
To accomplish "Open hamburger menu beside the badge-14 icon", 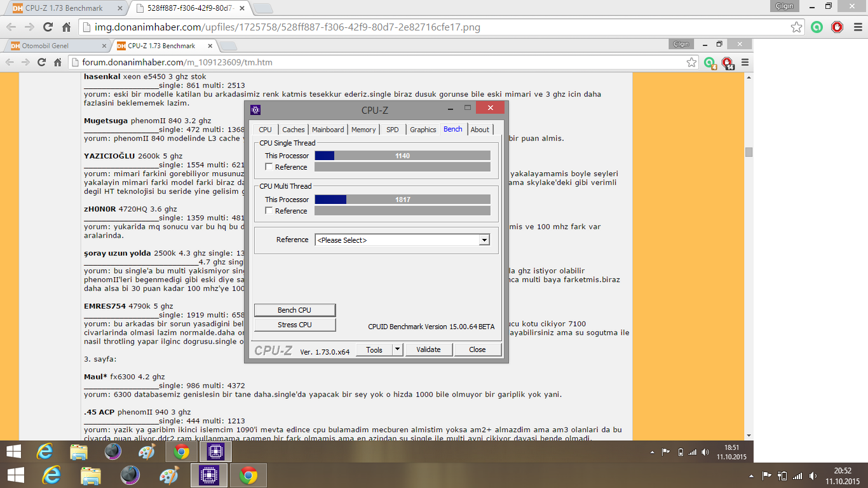I will [x=745, y=62].
